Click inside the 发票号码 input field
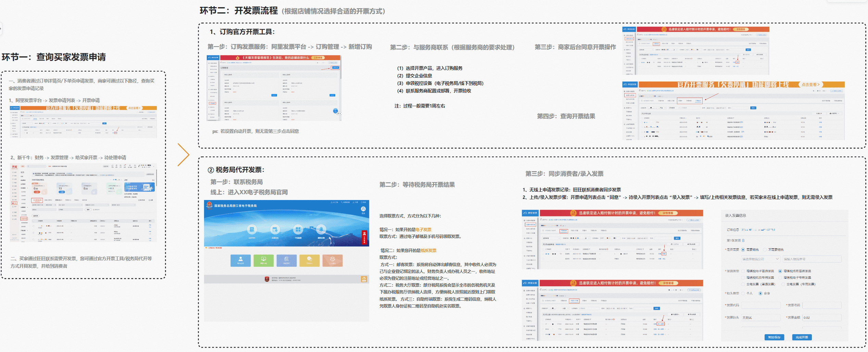 821,305
